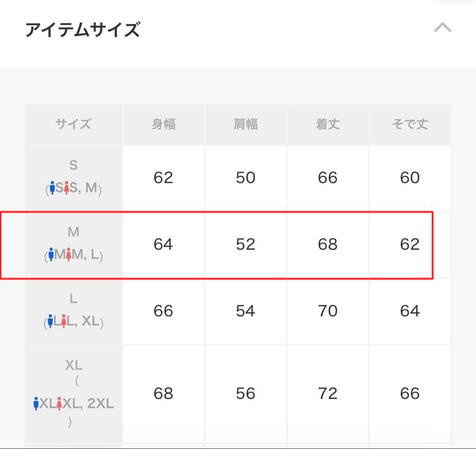Select the サイズ header cell
This screenshot has width=476, height=449.
74,124
